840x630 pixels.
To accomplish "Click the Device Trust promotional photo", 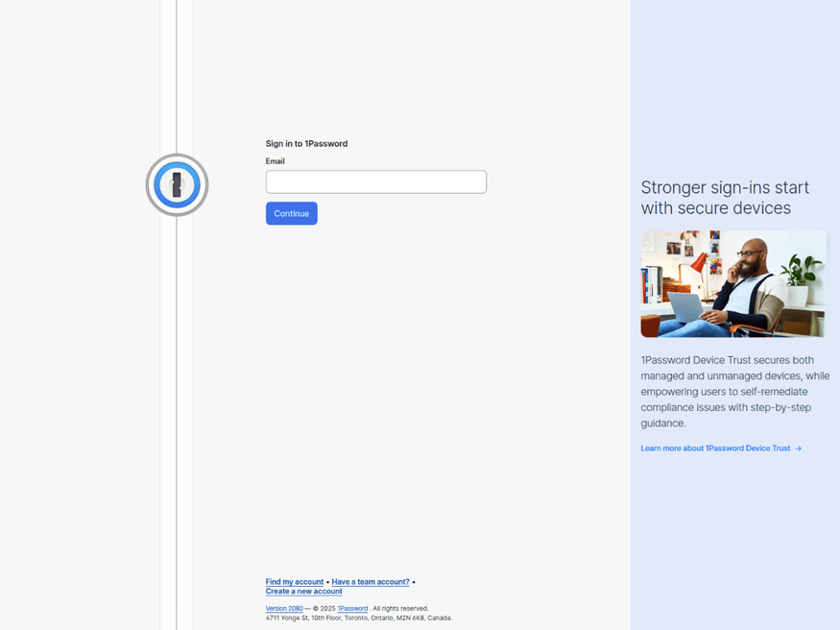I will point(732,283).
